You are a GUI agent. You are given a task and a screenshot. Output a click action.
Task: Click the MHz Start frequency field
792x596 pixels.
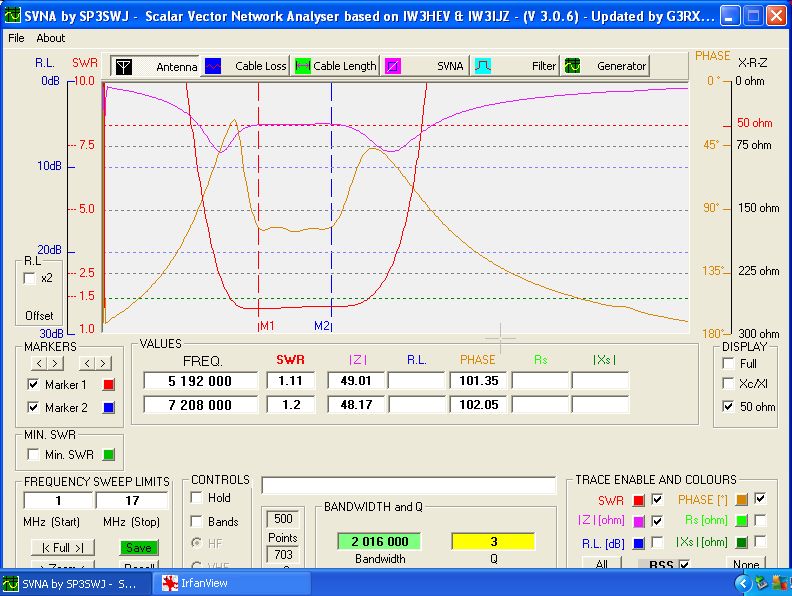pyautogui.click(x=59, y=500)
